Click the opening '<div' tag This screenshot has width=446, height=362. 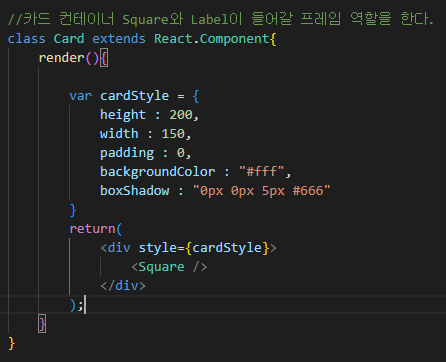(115, 248)
